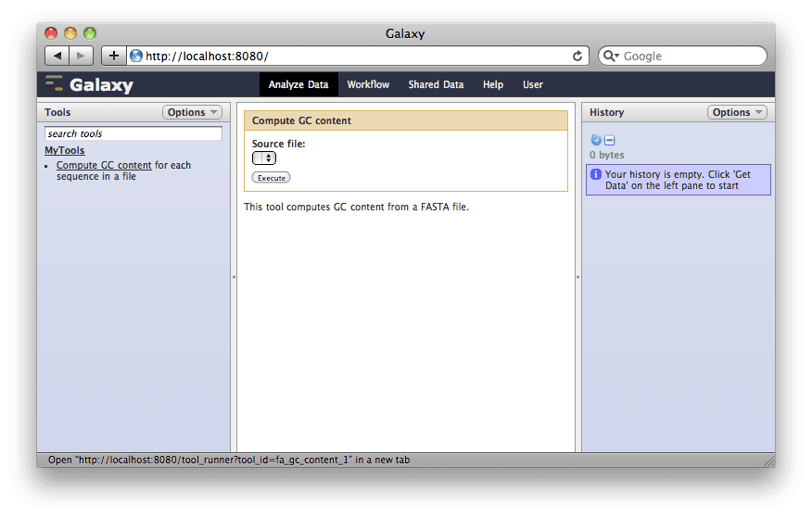Open the Tools Options dropdown
Viewport: 812px width, 518px height.
[193, 112]
